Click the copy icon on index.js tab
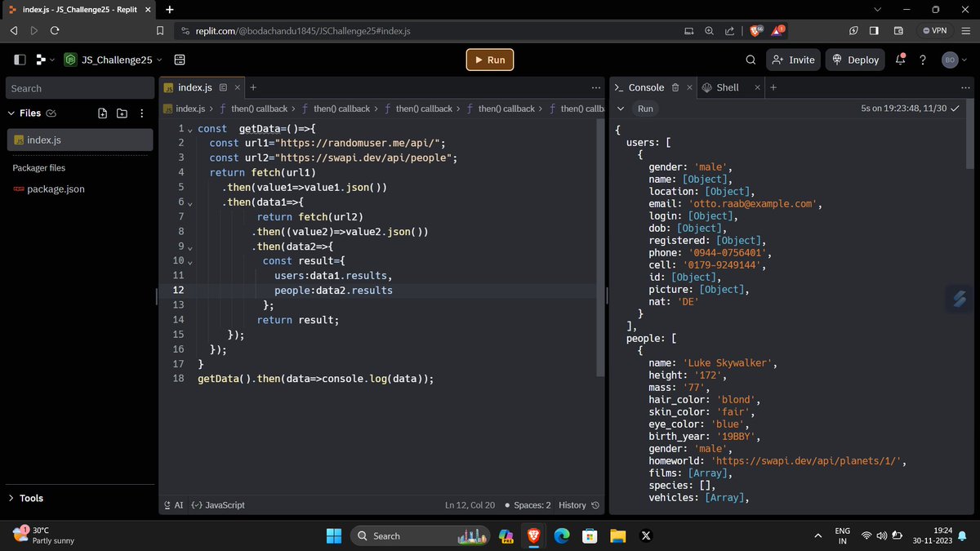The width and height of the screenshot is (980, 551). coord(223,87)
